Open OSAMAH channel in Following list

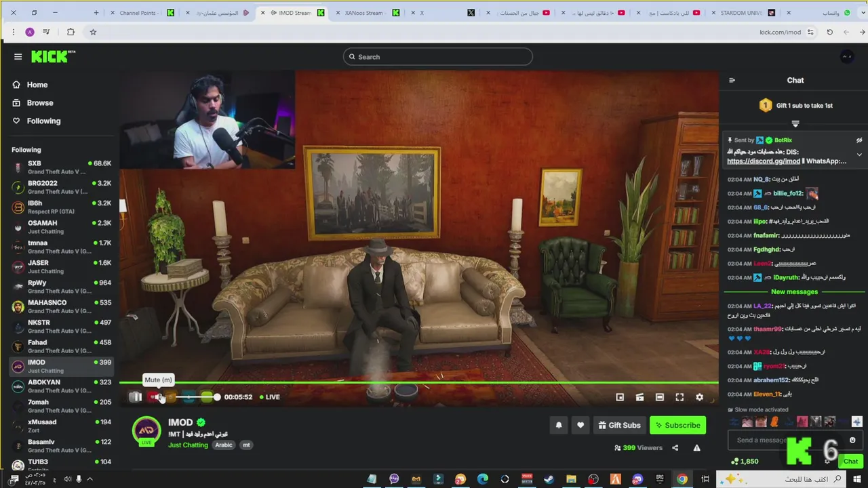coord(61,227)
